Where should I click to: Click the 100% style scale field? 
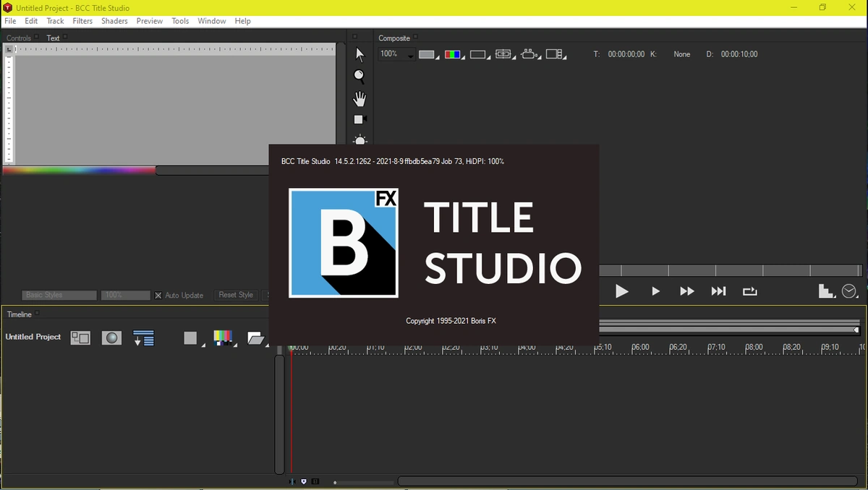[125, 295]
